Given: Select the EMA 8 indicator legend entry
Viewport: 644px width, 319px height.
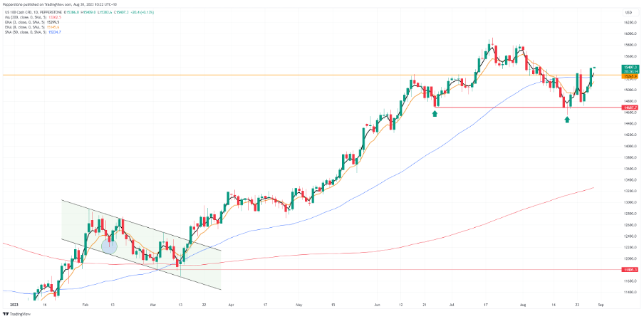Looking at the screenshot, I should tap(31, 26).
